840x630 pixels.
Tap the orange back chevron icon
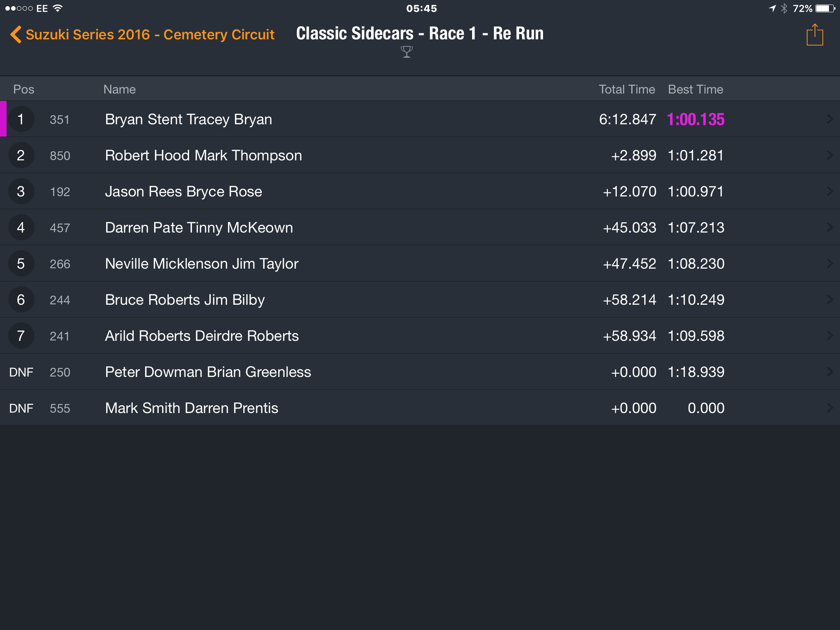coord(16,34)
